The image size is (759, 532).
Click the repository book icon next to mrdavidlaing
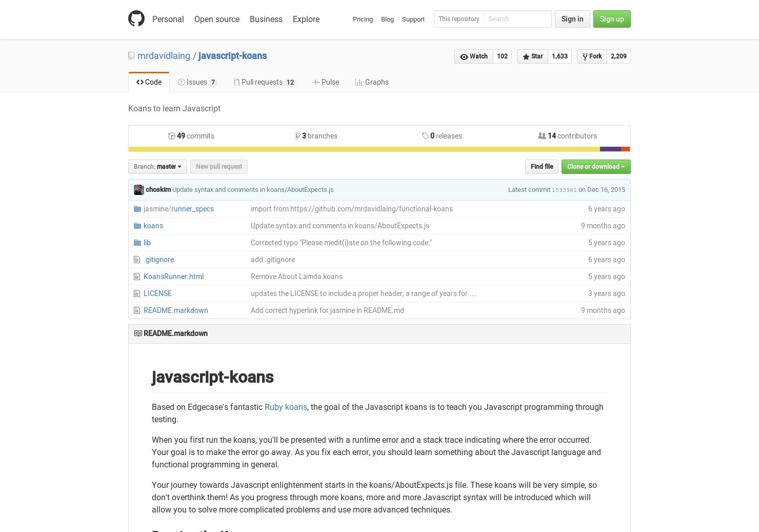(131, 55)
